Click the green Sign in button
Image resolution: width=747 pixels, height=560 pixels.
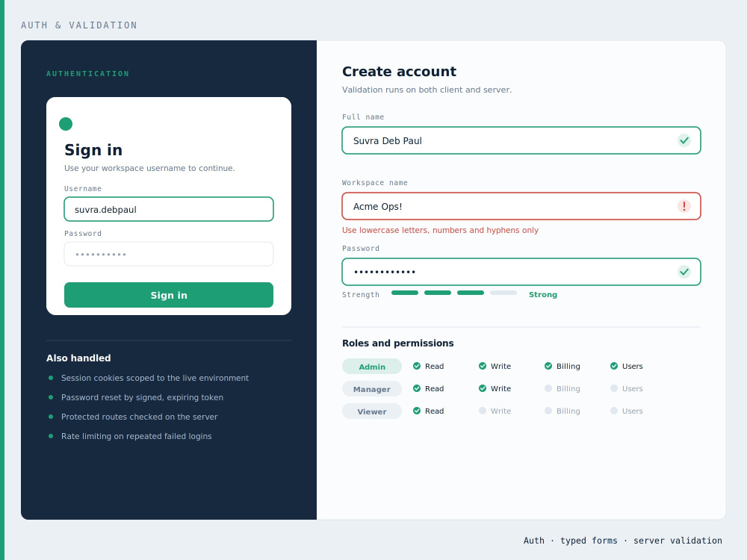pyautogui.click(x=169, y=295)
